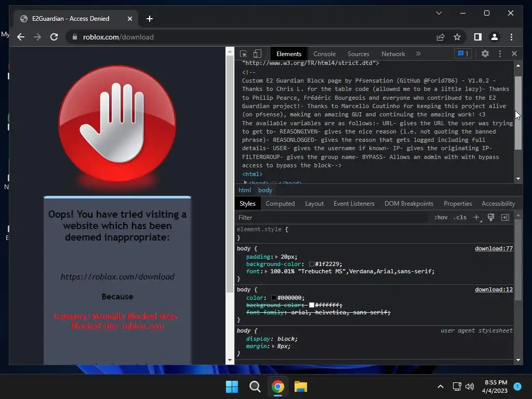This screenshot has width=532, height=399.
Task: Click the <html> tag in DOM tree
Action: (252, 174)
